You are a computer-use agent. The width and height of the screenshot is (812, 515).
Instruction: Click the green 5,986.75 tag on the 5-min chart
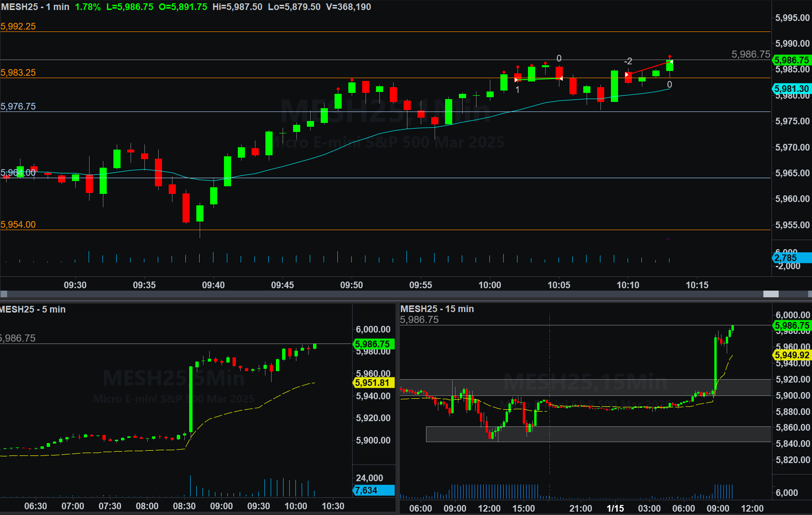pyautogui.click(x=372, y=344)
